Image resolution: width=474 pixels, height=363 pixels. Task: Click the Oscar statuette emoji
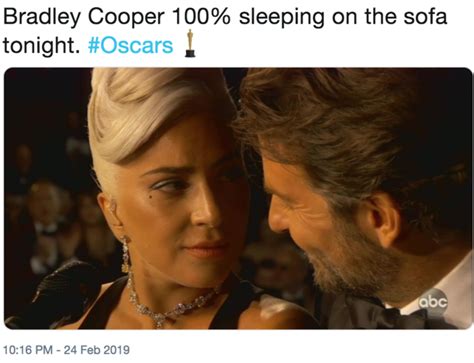click(190, 43)
